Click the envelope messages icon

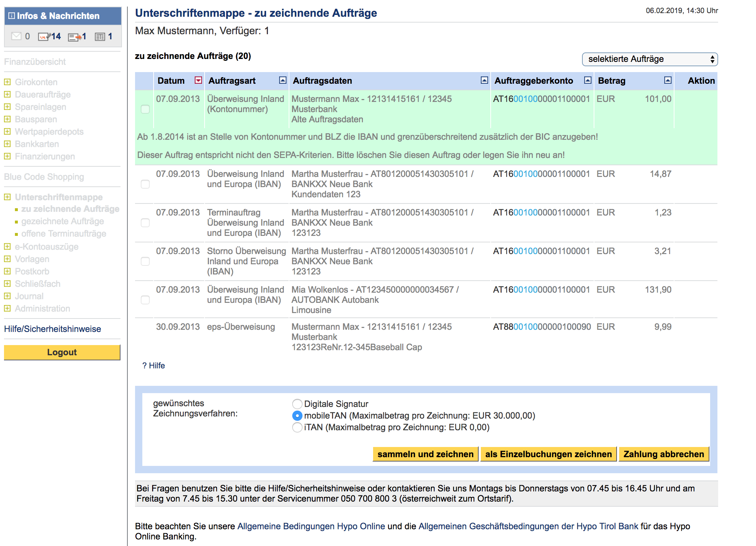tap(16, 36)
